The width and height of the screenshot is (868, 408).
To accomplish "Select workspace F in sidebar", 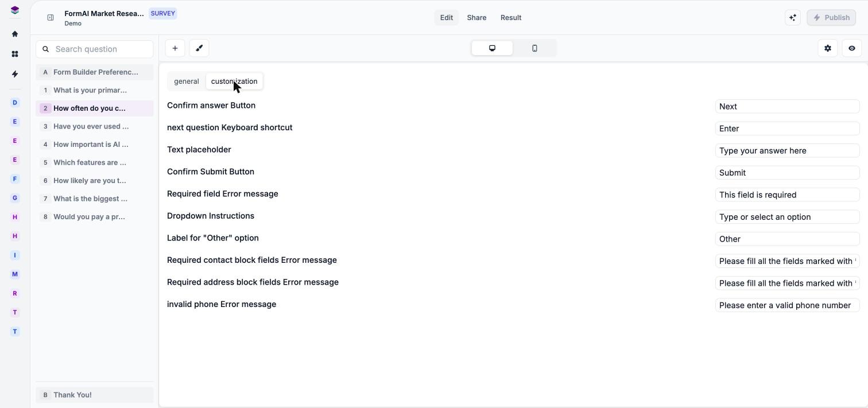I will pyautogui.click(x=15, y=179).
